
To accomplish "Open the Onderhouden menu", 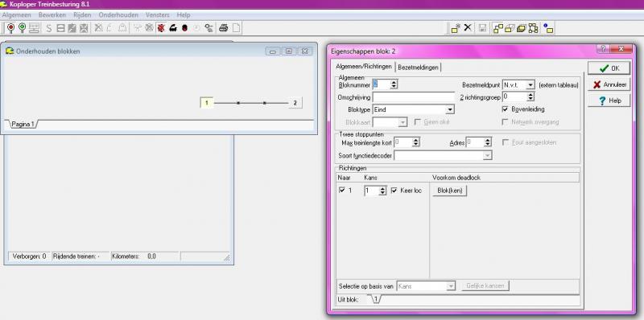I will click(x=118, y=14).
